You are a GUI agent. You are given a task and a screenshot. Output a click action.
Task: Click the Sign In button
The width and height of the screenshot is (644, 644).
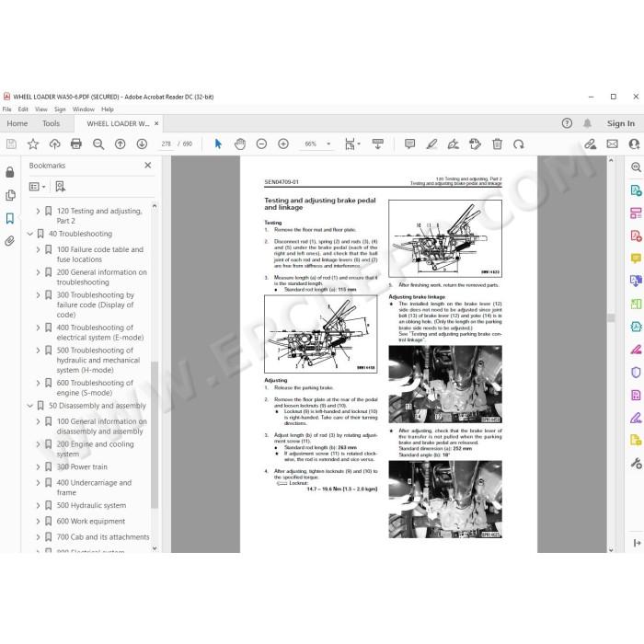click(621, 123)
